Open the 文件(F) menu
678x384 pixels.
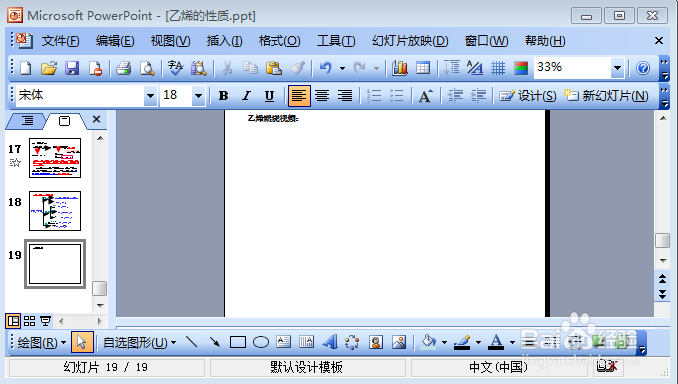[x=61, y=41]
